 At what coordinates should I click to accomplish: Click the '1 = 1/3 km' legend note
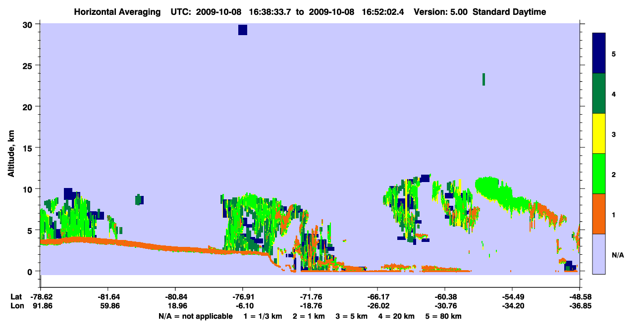[263, 316]
